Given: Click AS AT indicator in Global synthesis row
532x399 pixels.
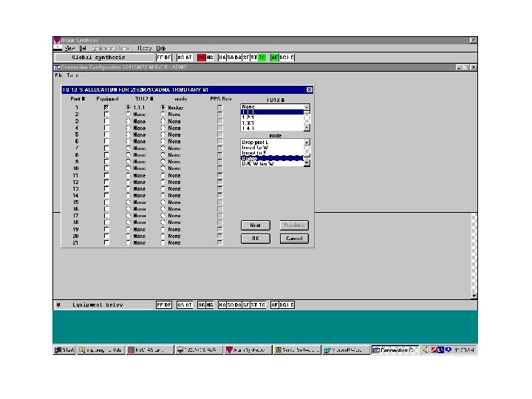Looking at the screenshot, I should coord(185,58).
